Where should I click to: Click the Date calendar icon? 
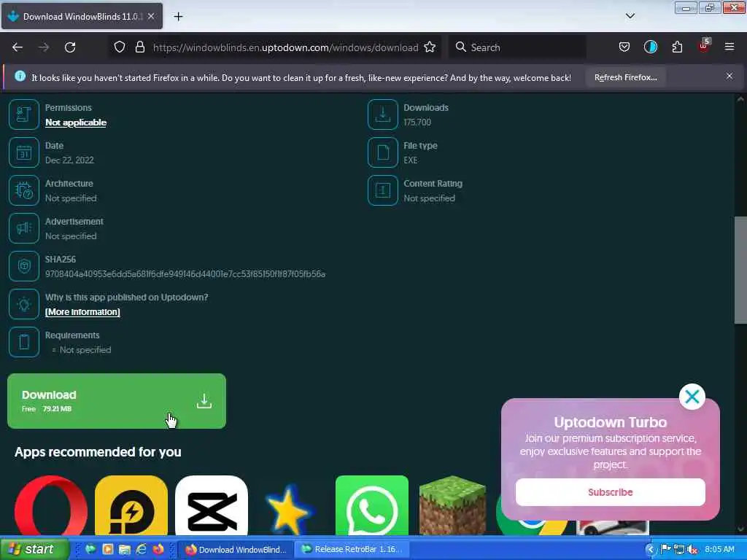[24, 152]
